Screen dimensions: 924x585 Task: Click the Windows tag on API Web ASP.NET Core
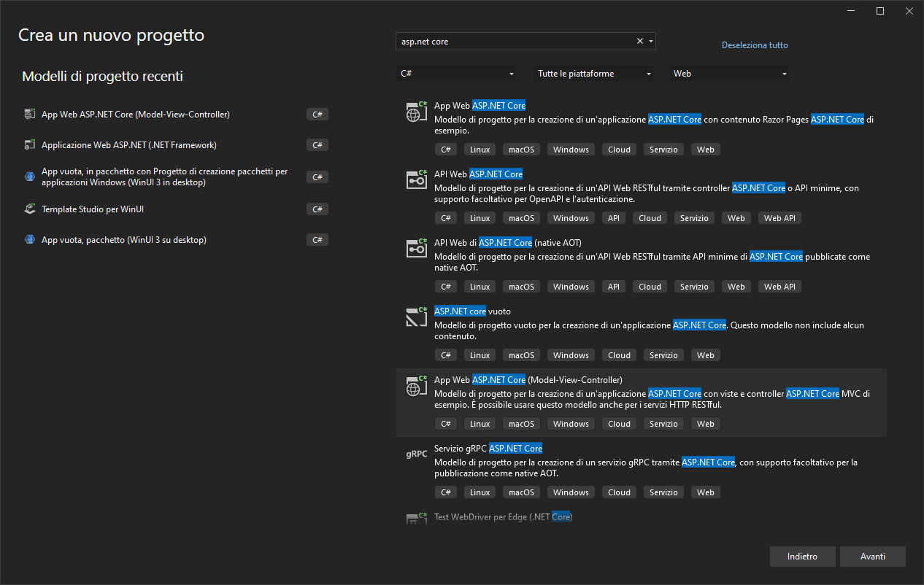click(x=571, y=218)
